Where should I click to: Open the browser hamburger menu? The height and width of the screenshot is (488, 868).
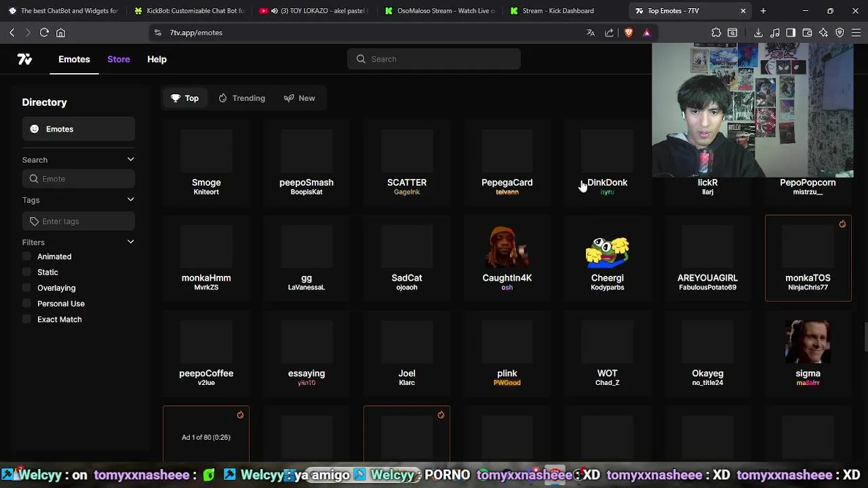pyautogui.click(x=856, y=33)
